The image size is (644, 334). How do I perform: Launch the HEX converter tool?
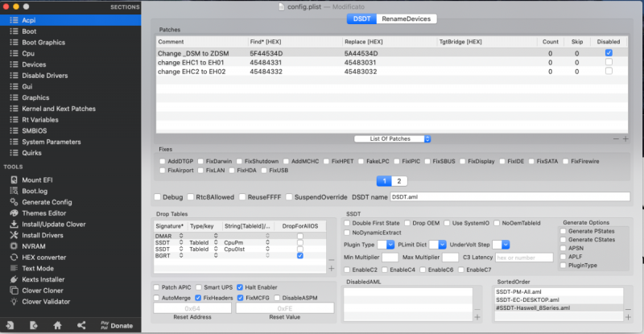(x=45, y=257)
